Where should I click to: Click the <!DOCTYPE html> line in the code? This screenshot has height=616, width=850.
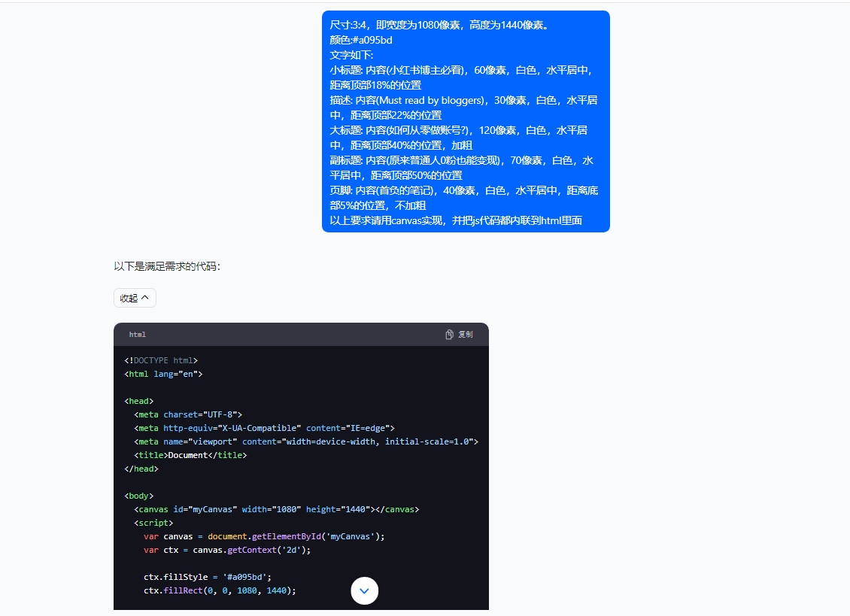point(162,360)
